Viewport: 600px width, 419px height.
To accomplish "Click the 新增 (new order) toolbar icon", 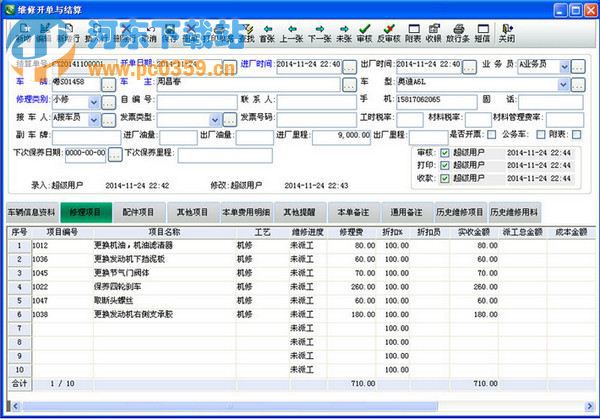I will tap(24, 33).
